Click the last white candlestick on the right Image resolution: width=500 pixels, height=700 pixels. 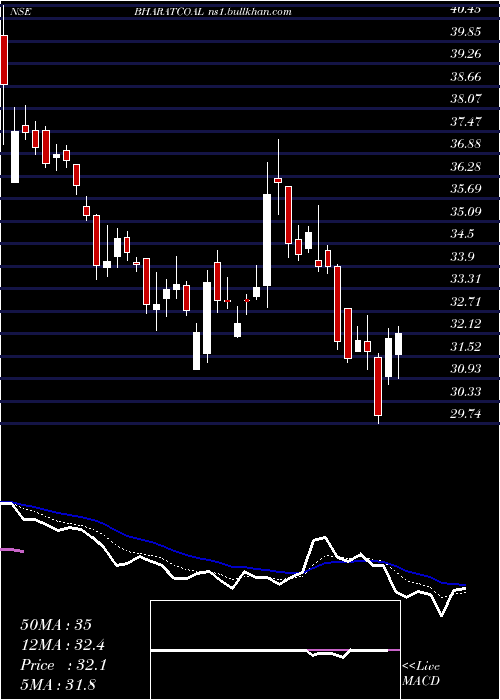click(398, 344)
